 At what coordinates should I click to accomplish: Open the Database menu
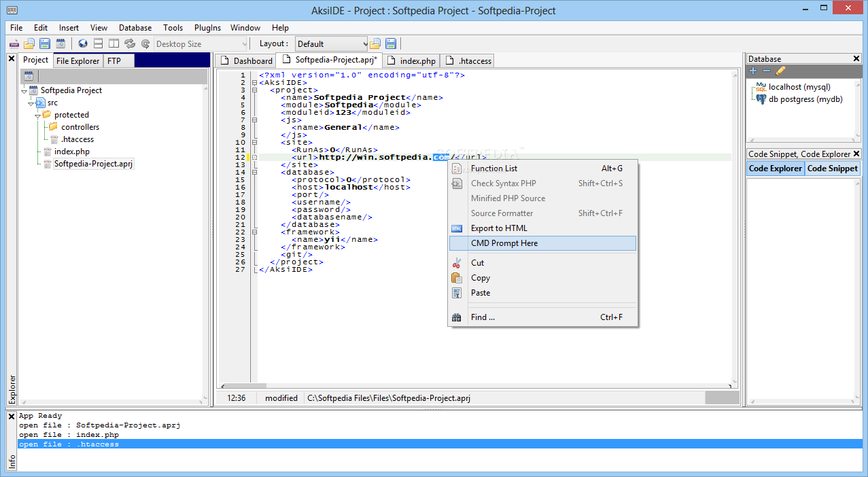tap(135, 28)
